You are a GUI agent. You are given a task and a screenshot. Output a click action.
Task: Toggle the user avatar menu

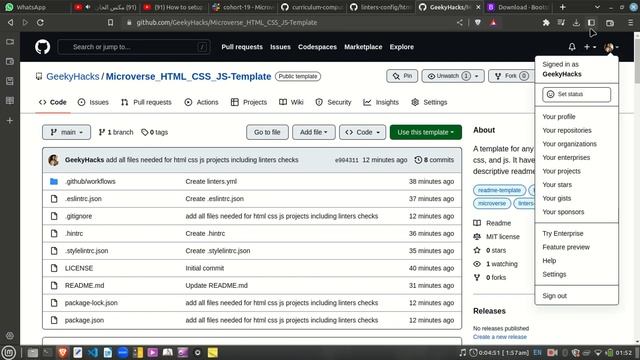tap(611, 47)
